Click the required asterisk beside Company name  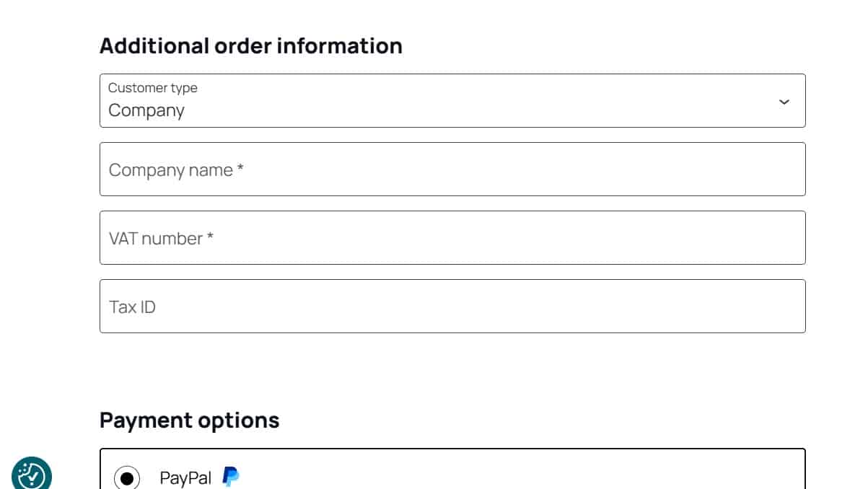tap(240, 169)
